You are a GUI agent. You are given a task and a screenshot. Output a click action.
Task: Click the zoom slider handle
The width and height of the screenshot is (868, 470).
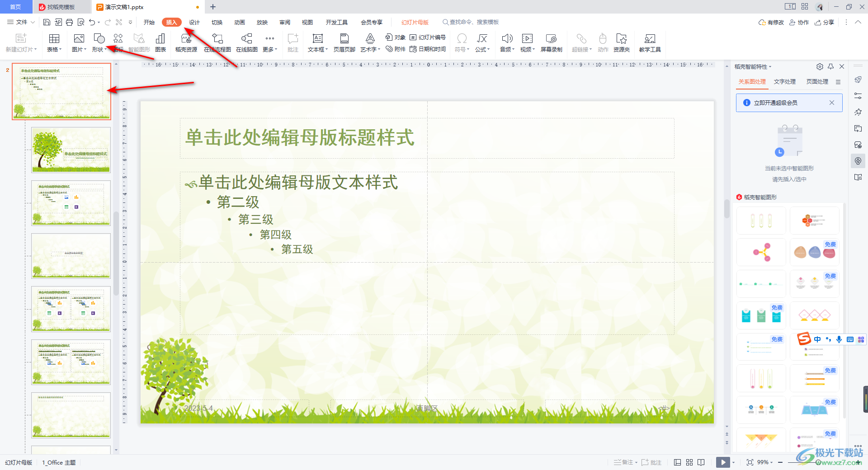[819, 462]
